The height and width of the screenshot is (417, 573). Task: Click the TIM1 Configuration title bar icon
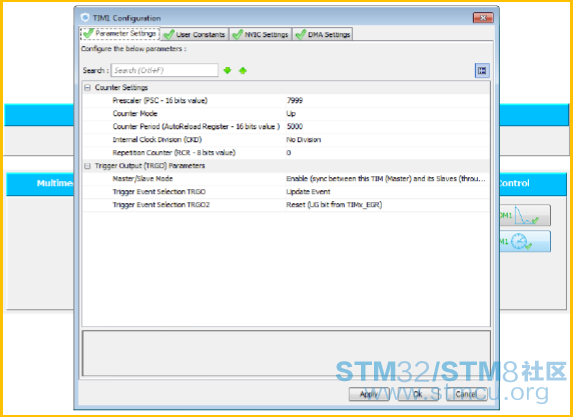tap(85, 18)
